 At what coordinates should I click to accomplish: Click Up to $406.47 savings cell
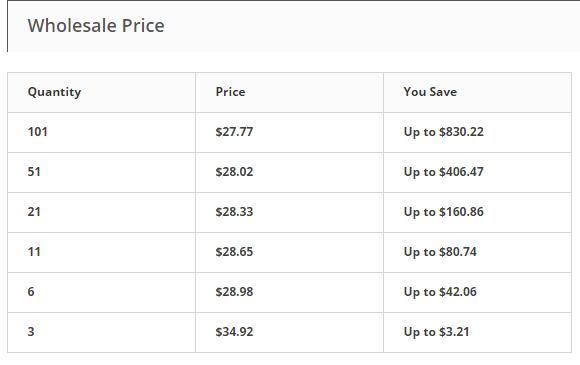[477, 172]
